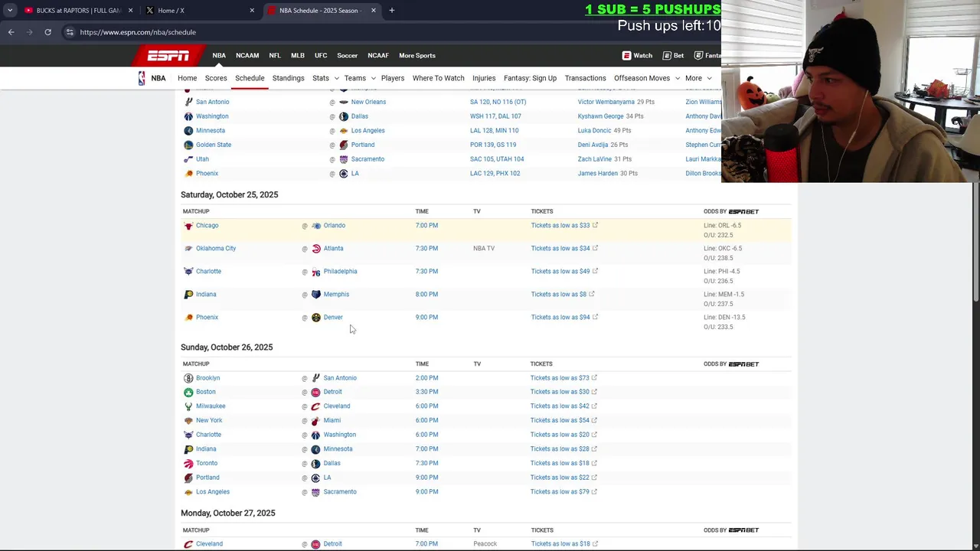Click the Atlanta Hawks logo
Screen dimensions: 980x551
coord(316,249)
